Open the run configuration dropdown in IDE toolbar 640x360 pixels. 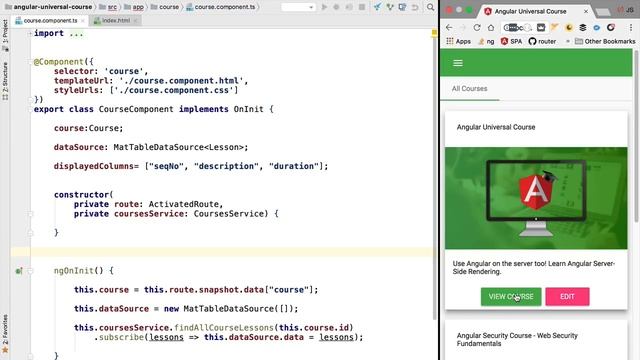(298, 7)
